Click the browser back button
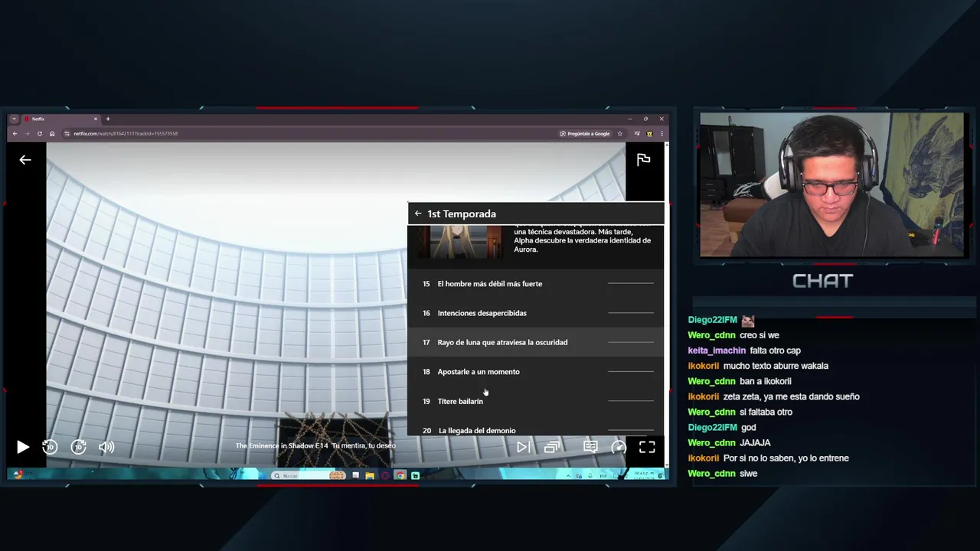 pyautogui.click(x=15, y=133)
